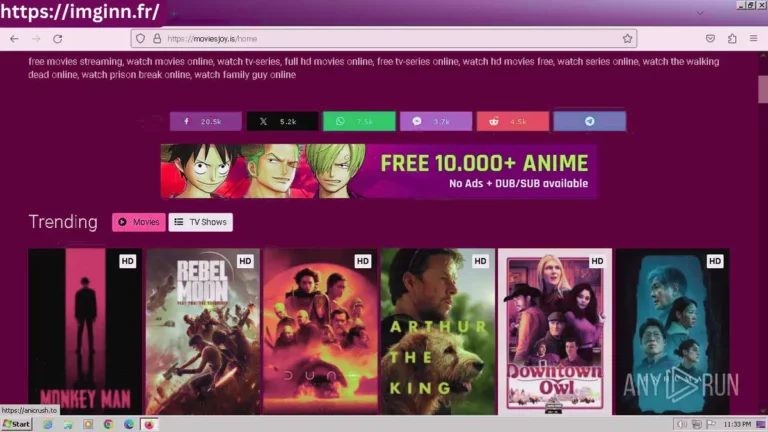The height and width of the screenshot is (432, 768).
Task: Open the Dune movie poster
Action: 320,331
